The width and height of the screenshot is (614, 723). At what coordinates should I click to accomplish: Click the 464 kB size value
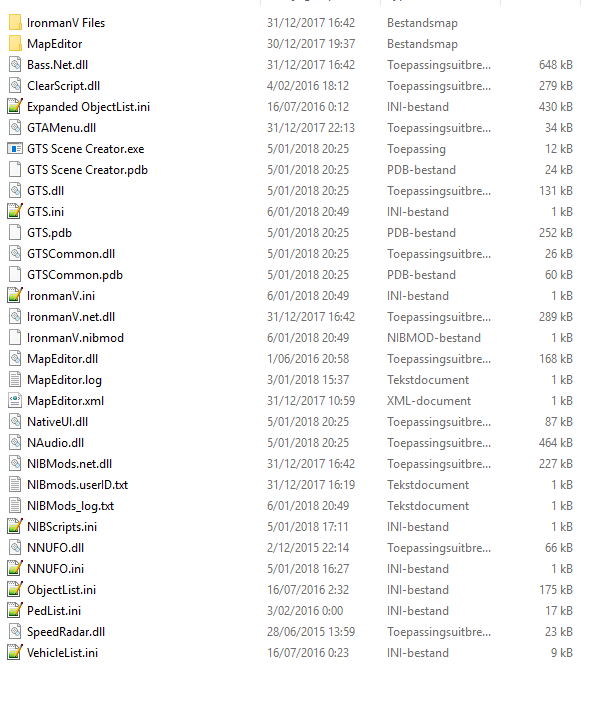click(555, 443)
